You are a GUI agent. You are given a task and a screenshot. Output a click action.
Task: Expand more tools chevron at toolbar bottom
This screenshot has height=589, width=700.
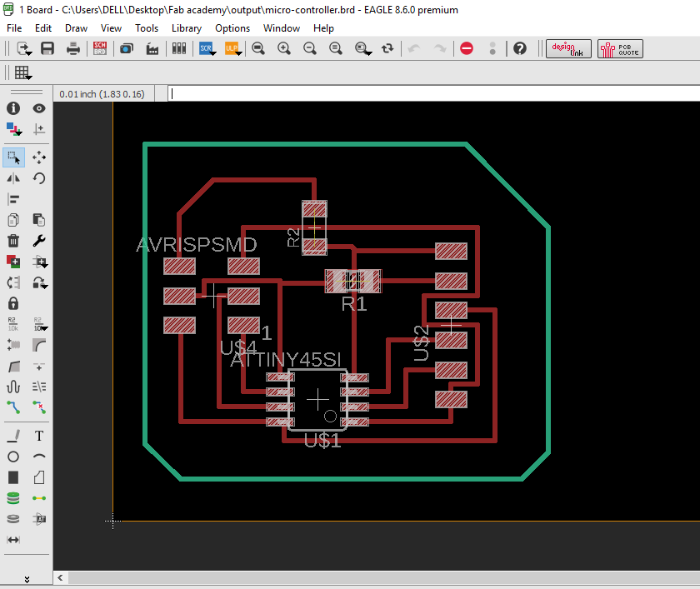coord(27,579)
